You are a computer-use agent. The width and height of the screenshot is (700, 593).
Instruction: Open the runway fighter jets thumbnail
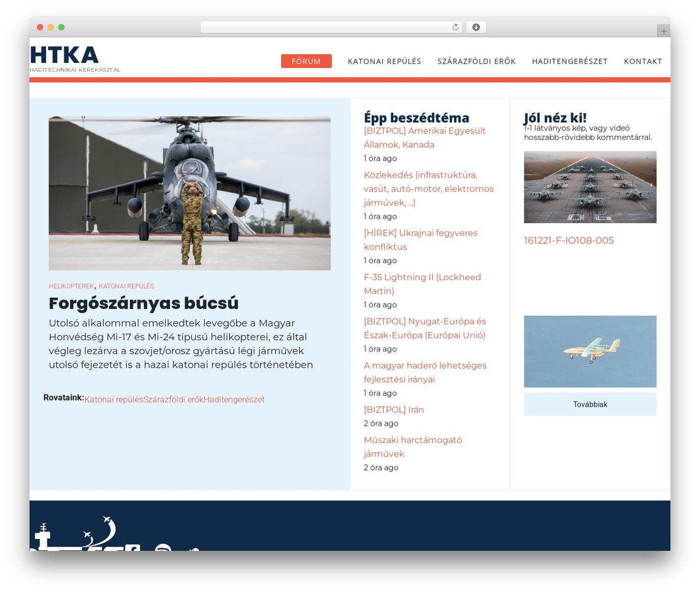click(x=590, y=187)
